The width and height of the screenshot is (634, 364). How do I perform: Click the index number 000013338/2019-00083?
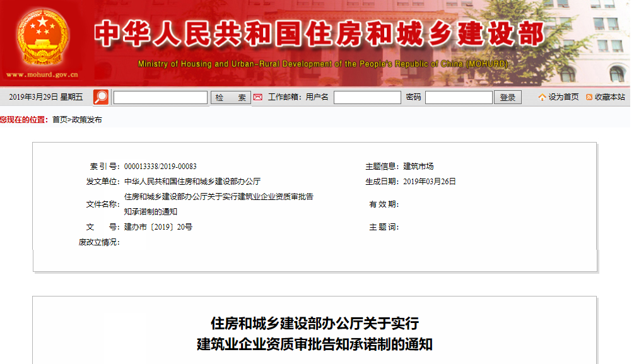point(160,166)
